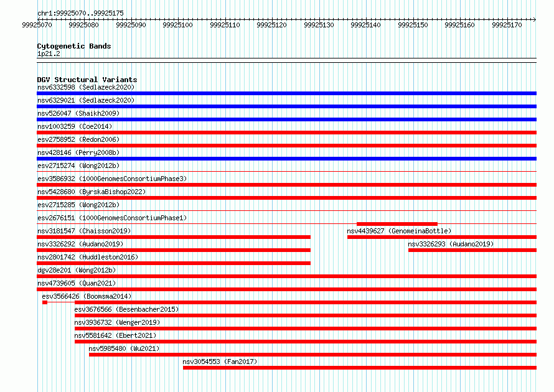Click small red block left of esv3566426 bar

(x=45, y=302)
